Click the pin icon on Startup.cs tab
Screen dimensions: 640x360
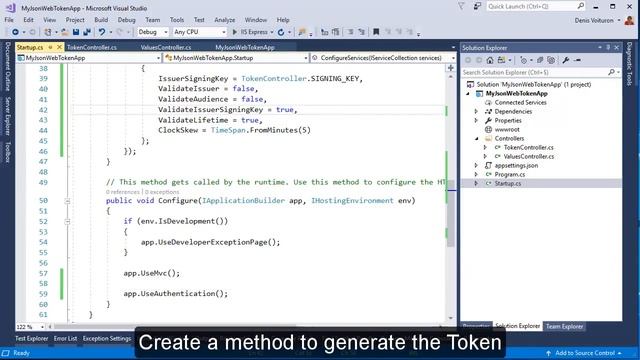pos(51,47)
